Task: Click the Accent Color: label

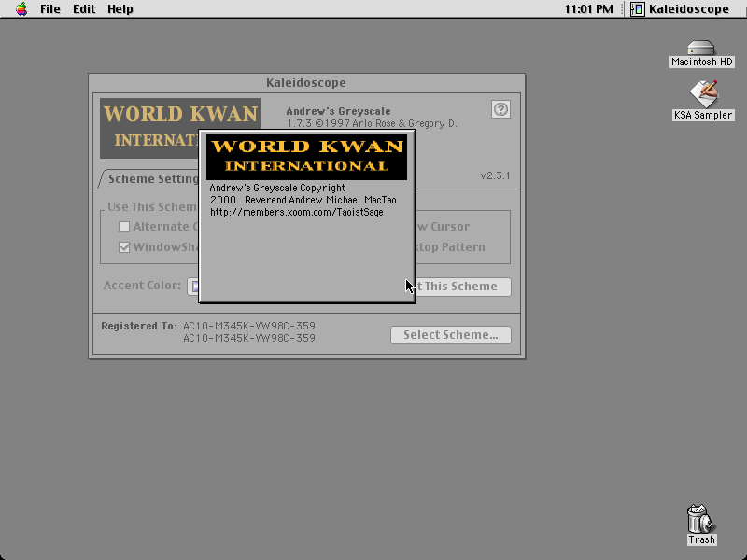Action: pyautogui.click(x=142, y=286)
